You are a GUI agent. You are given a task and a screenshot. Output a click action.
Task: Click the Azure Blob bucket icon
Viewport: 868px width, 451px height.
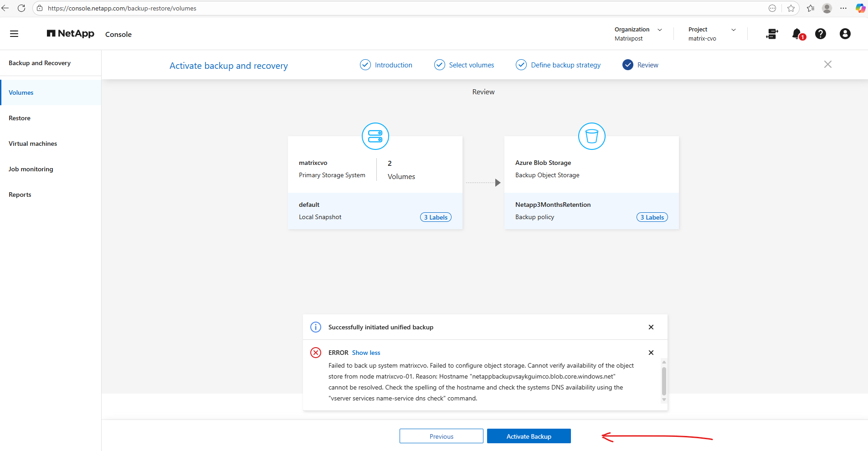pos(591,136)
